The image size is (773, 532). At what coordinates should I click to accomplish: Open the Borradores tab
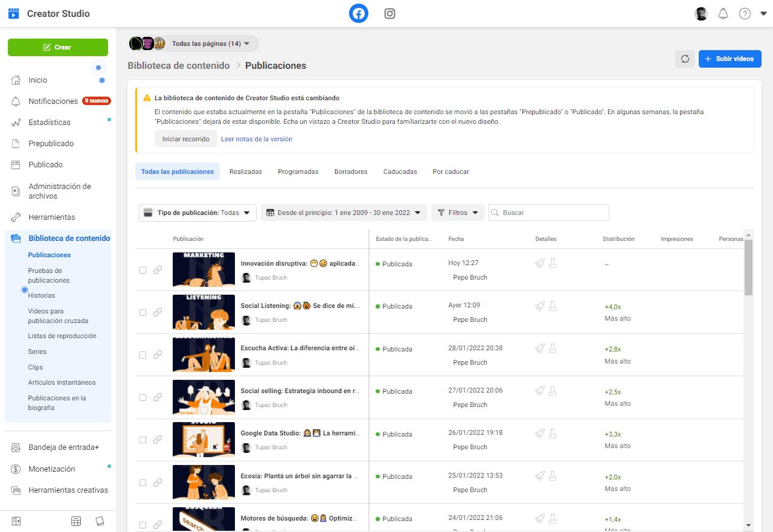pos(350,171)
